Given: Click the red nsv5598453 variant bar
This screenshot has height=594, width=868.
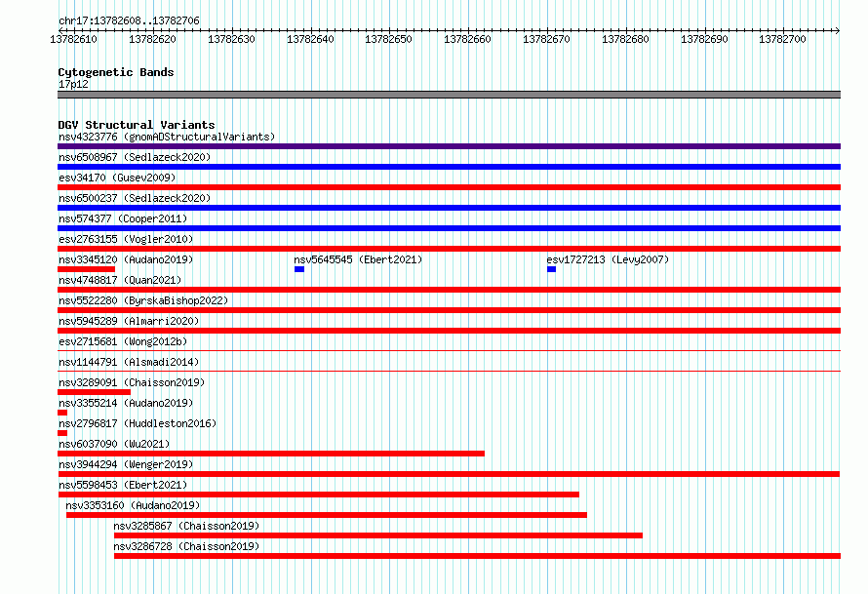Looking at the screenshot, I should (x=318, y=495).
